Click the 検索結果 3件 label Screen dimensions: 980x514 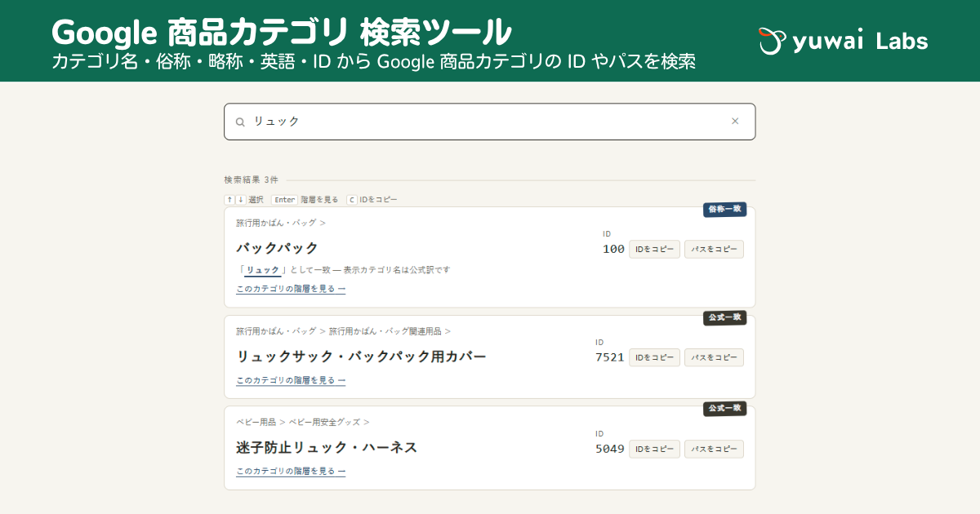pyautogui.click(x=251, y=180)
